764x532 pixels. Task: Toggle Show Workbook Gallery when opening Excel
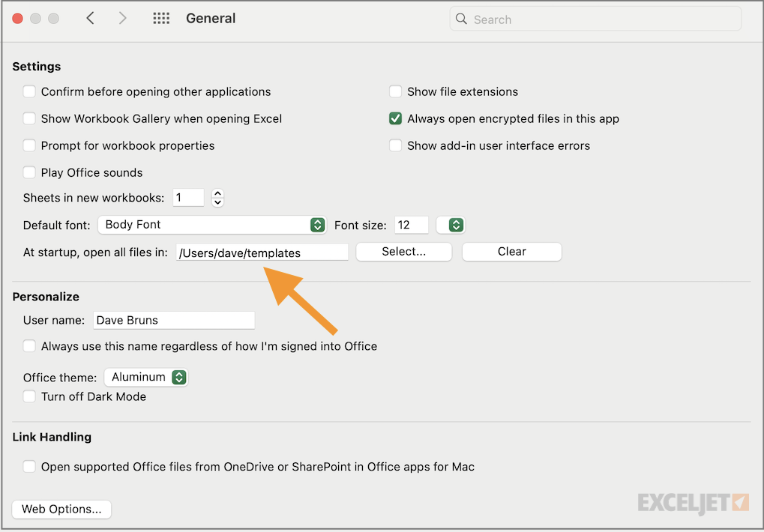tap(29, 118)
